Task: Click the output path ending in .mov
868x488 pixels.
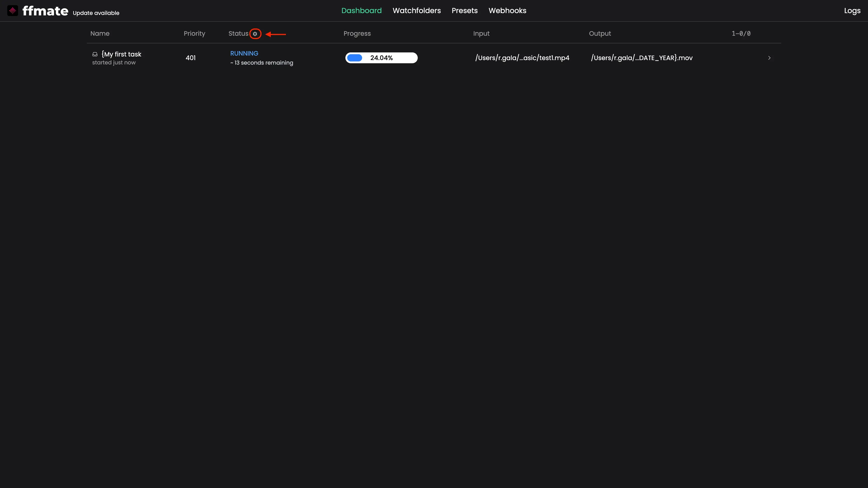Action: (642, 58)
